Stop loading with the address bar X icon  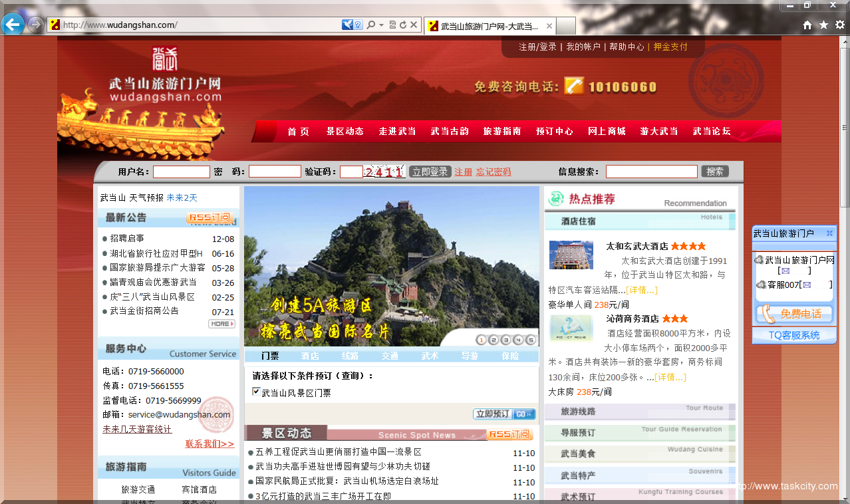pyautogui.click(x=414, y=25)
